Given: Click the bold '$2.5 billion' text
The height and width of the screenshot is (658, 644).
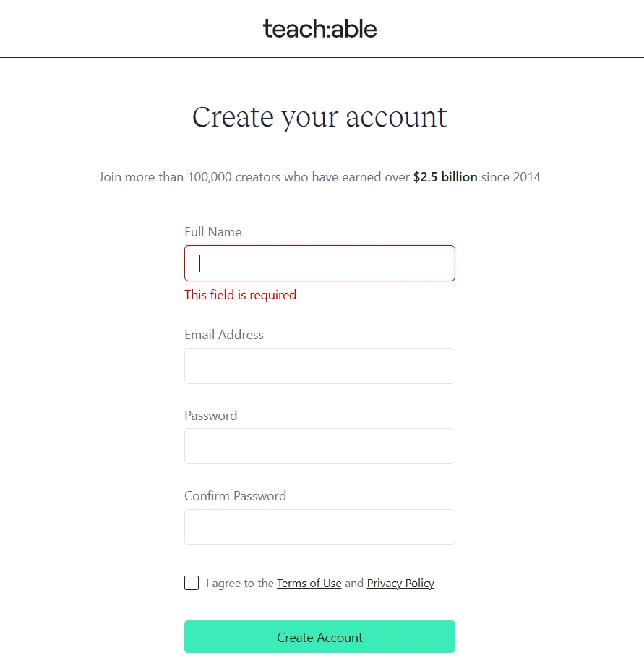Looking at the screenshot, I should click(445, 176).
